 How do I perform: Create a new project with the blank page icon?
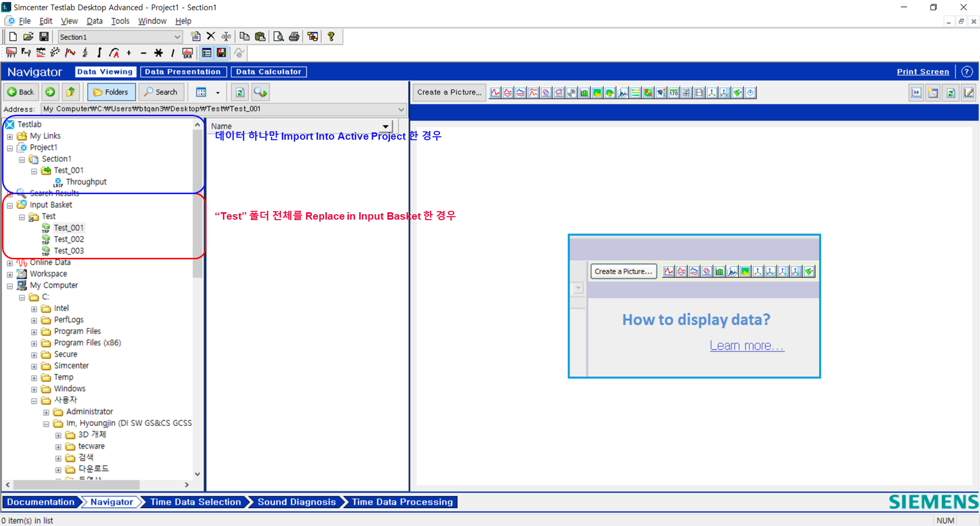tap(13, 37)
